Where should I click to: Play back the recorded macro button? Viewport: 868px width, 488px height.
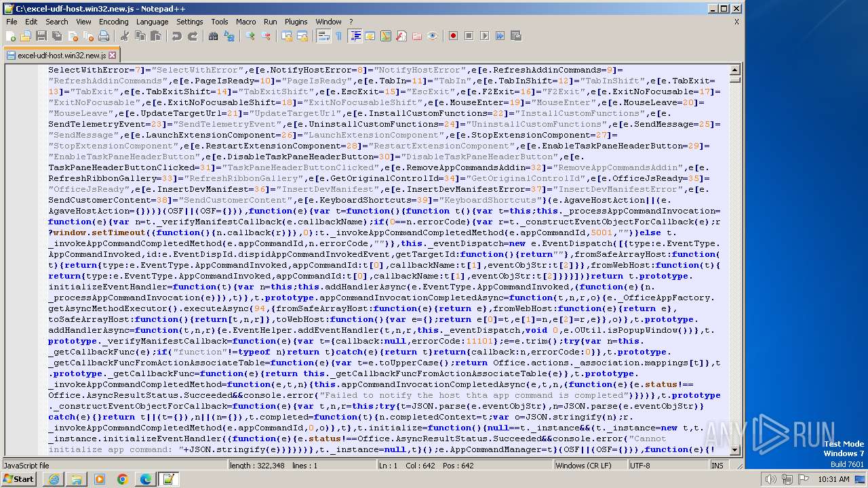(484, 36)
